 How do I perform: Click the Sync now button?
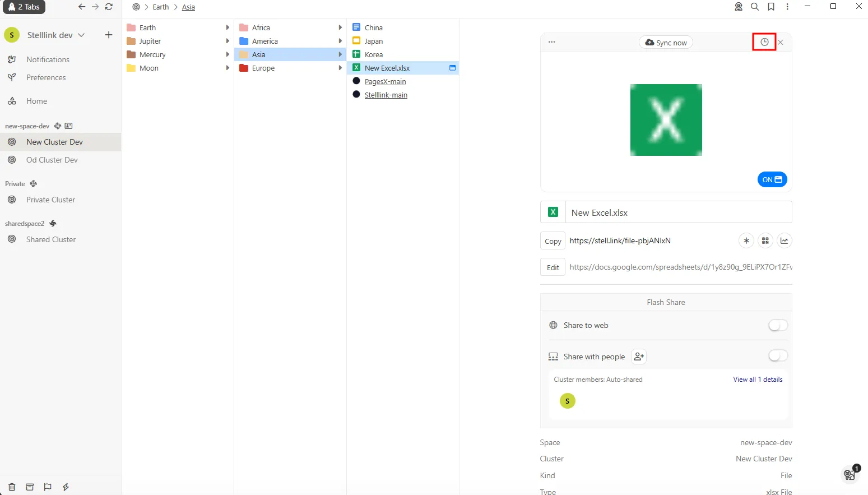(666, 43)
